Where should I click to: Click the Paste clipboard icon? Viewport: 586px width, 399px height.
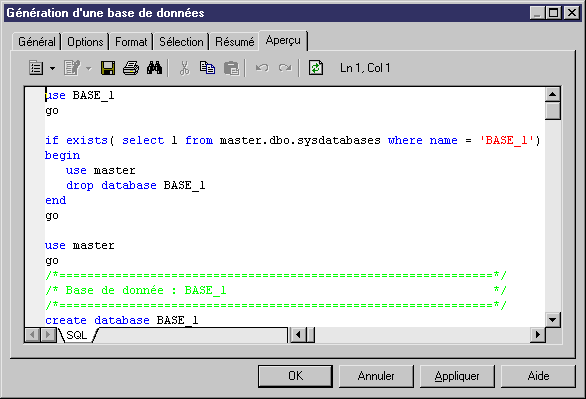pos(231,68)
